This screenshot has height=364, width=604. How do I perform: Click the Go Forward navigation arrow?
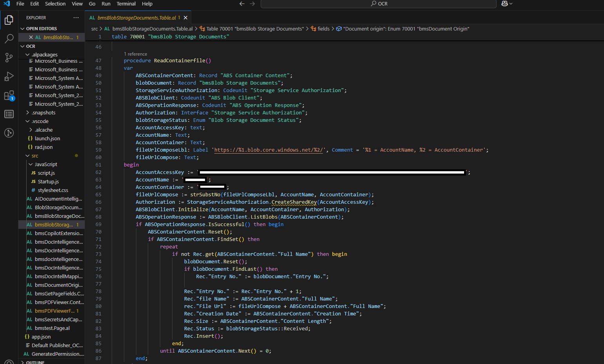click(x=252, y=4)
